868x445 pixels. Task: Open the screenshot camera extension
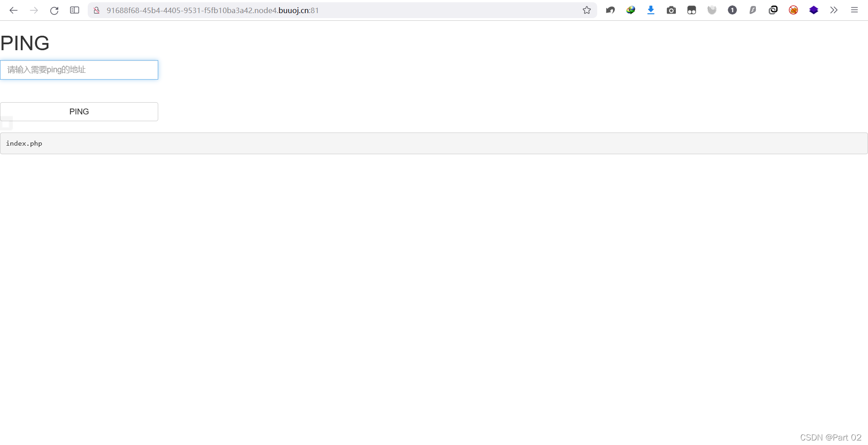[671, 10]
